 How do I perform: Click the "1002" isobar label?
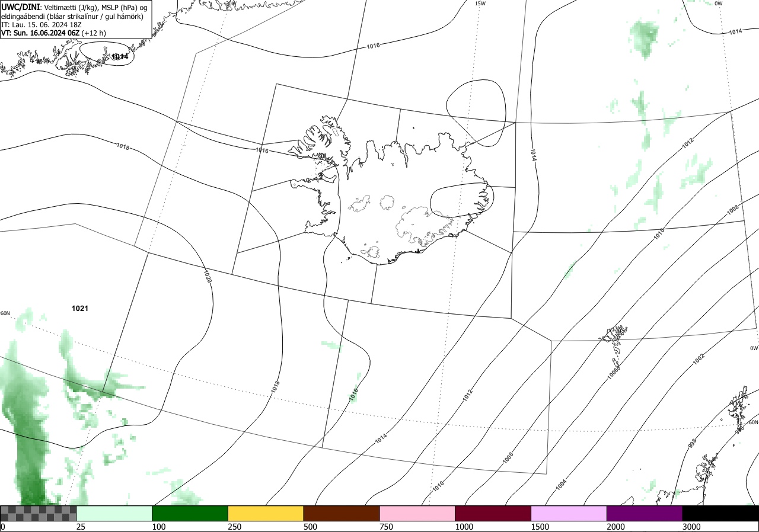pyautogui.click(x=699, y=359)
